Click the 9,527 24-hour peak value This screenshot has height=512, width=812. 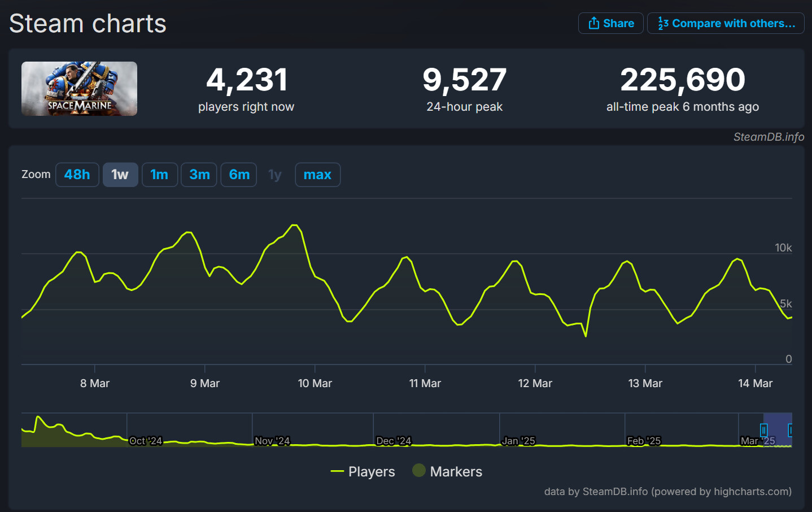click(465, 80)
